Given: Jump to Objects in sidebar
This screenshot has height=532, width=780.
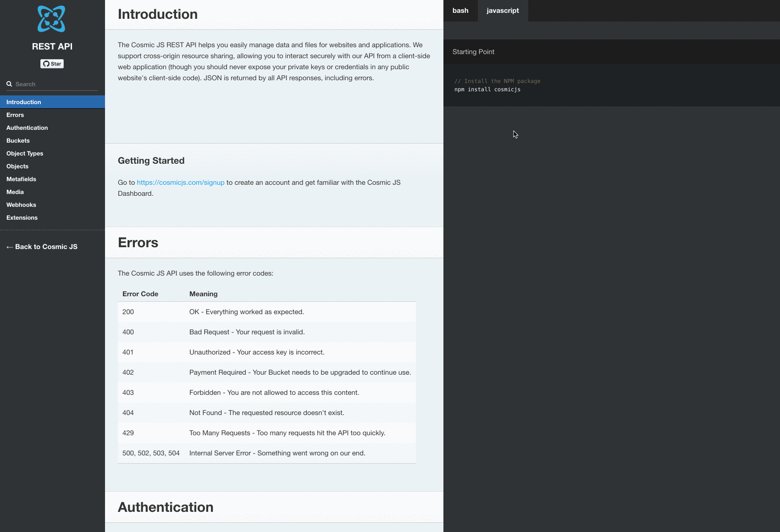Looking at the screenshot, I should tap(52, 166).
